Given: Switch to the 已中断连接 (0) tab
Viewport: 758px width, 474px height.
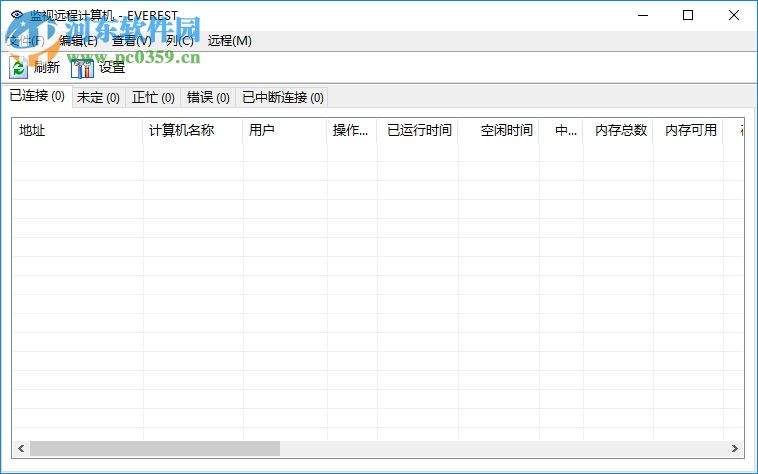Looking at the screenshot, I should [x=283, y=98].
